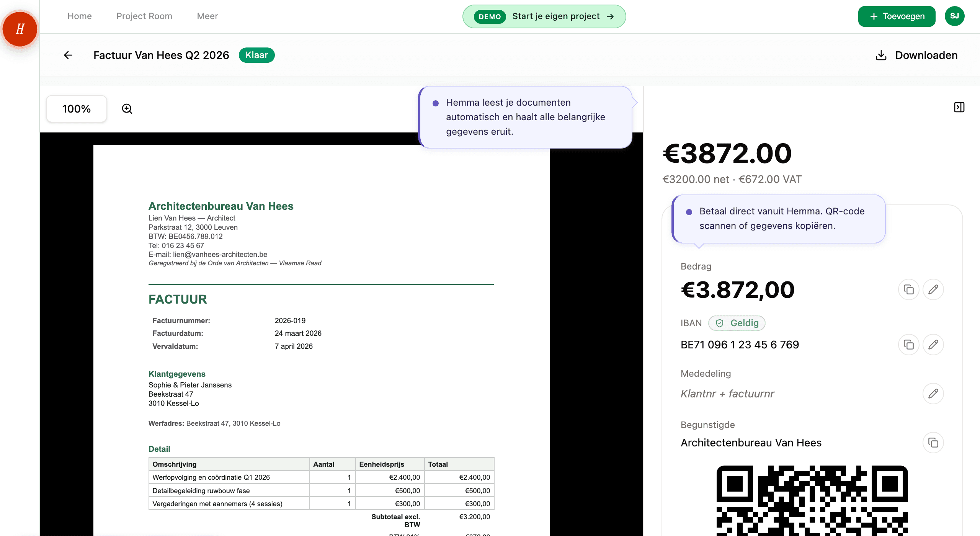The width and height of the screenshot is (980, 536).
Task: Switch to Project Room
Action: (144, 16)
